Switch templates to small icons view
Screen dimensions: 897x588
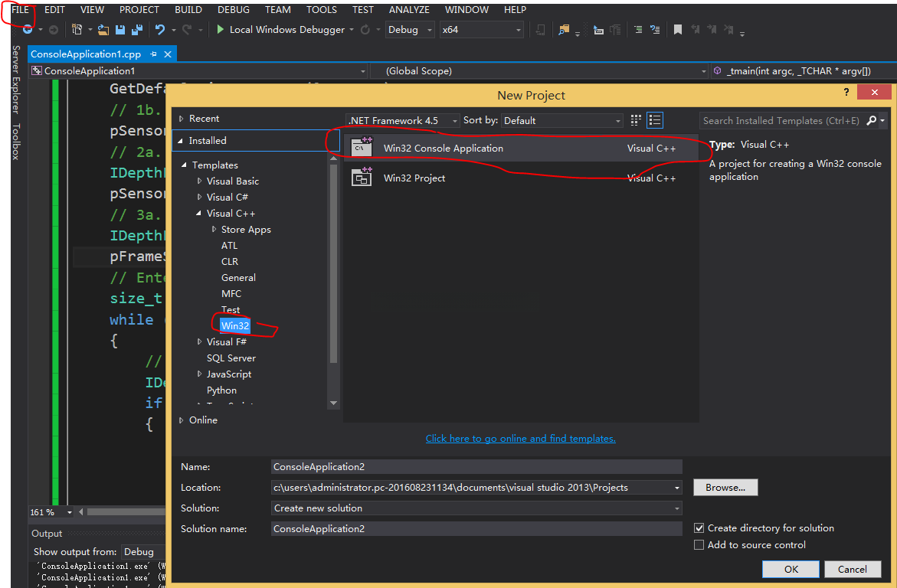[636, 120]
